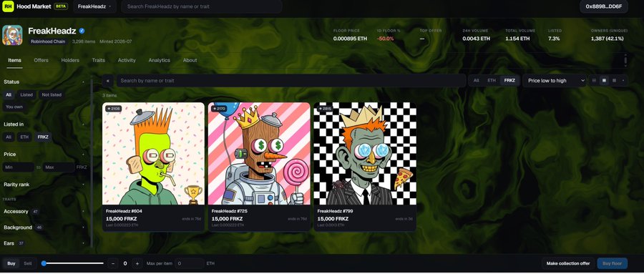This screenshot has width=644, height=274.
Task: Click the FreakHeadz #604 title text
Action: pos(124,211)
